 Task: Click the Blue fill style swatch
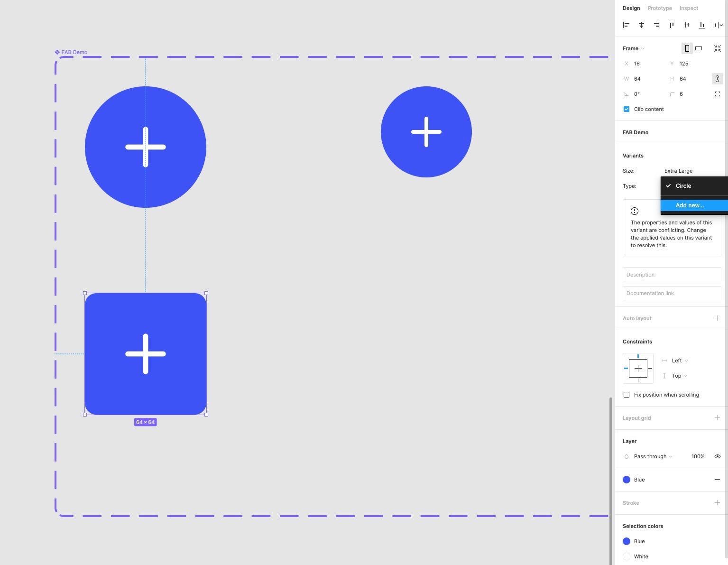[x=627, y=480]
